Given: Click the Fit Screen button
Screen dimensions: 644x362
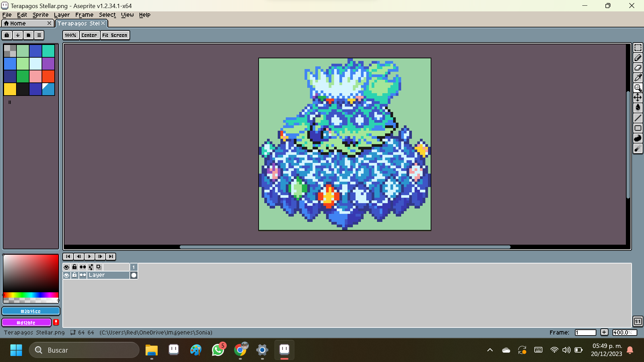Looking at the screenshot, I should pyautogui.click(x=115, y=35).
